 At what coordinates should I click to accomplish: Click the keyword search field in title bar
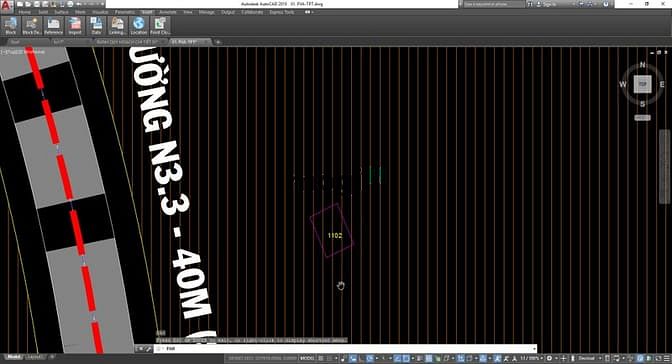tap(494, 4)
